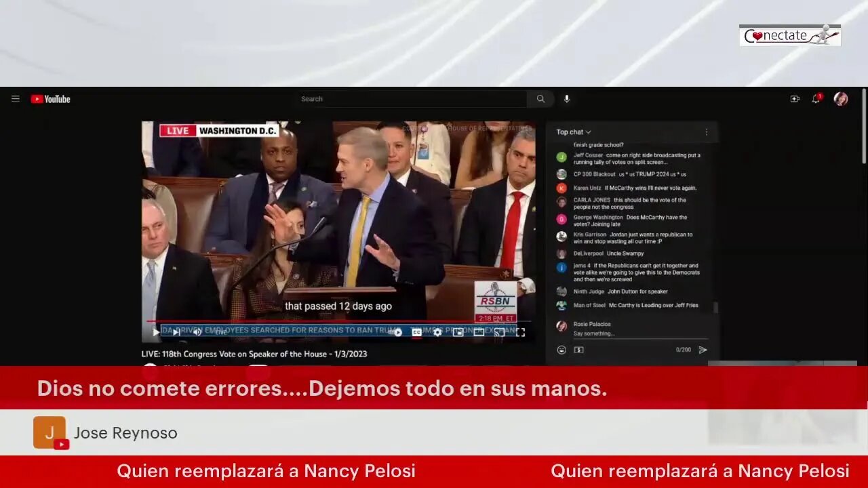Click Man of Steel's avatar
Image resolution: width=868 pixels, height=488 pixels.
[x=561, y=306]
